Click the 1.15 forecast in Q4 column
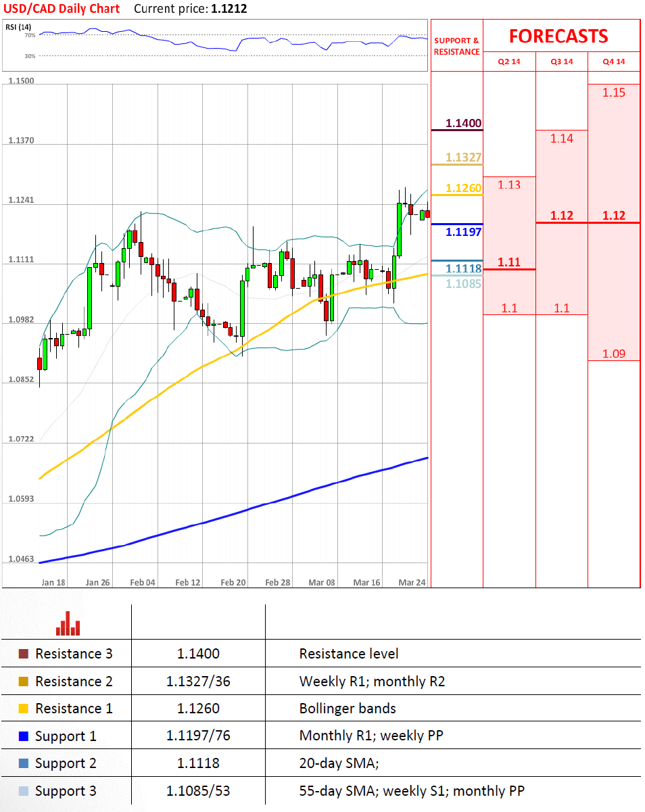 614,93
